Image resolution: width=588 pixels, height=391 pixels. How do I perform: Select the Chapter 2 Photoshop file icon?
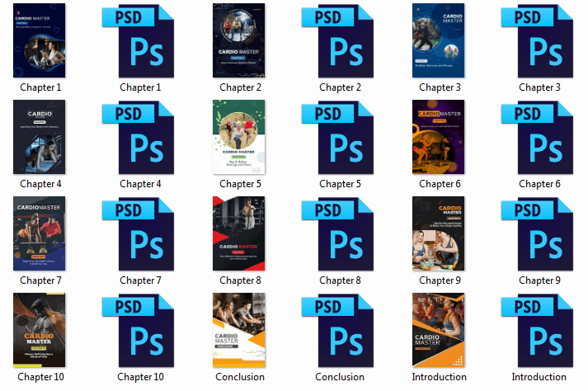tap(338, 41)
